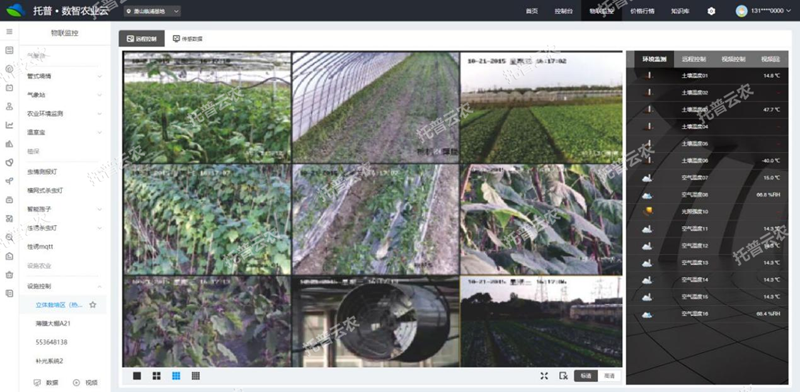Switch video stream to 标清 quality
Screen dimensions: 800x392
tap(586, 376)
